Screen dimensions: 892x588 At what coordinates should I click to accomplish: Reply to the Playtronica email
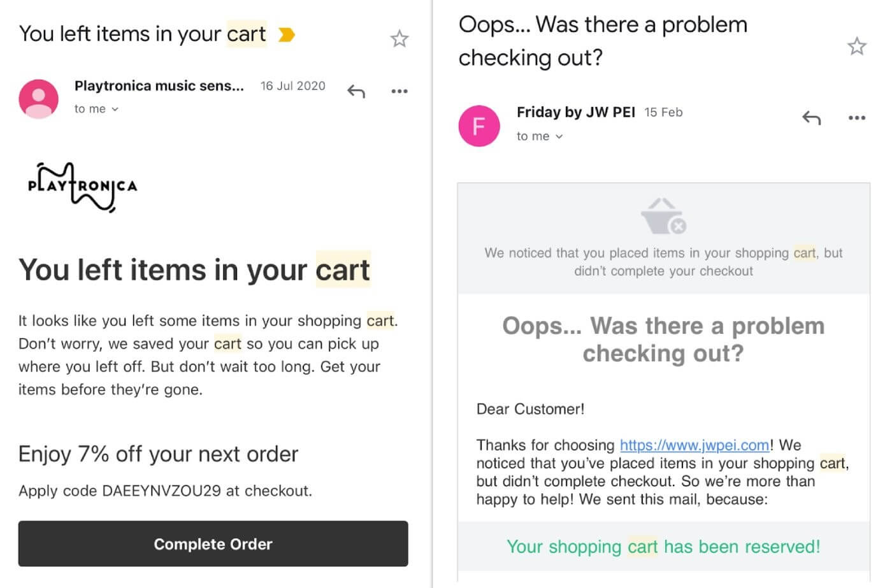pos(356,92)
